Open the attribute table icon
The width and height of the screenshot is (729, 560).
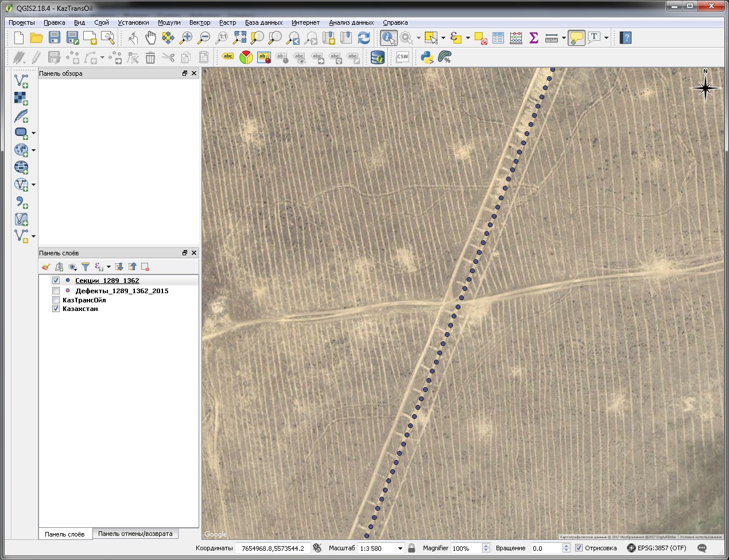pos(498,38)
